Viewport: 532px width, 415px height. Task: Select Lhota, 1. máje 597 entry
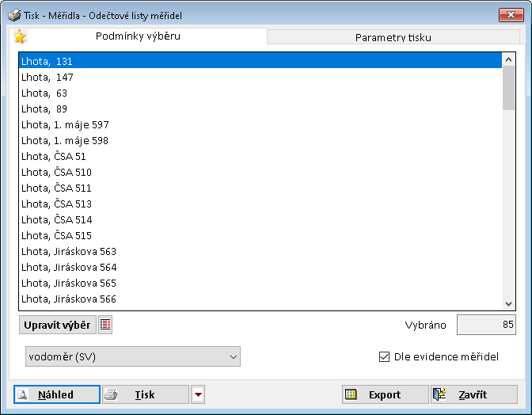(65, 124)
